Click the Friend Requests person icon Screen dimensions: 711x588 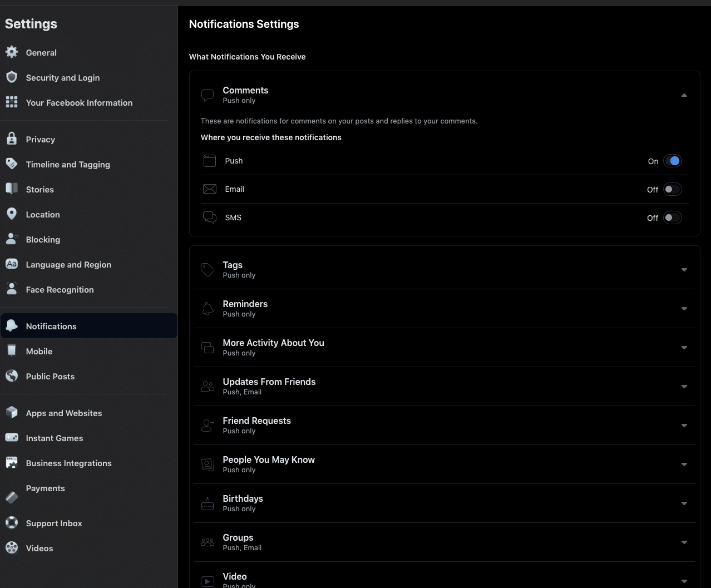[208, 426]
